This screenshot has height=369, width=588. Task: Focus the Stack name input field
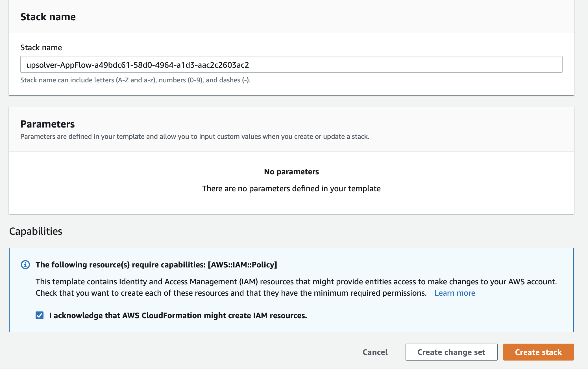point(291,65)
